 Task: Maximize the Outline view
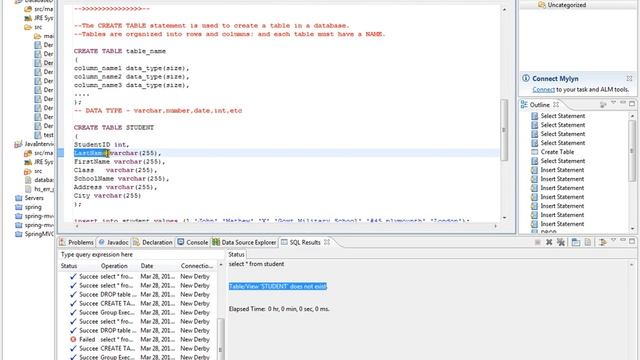pyautogui.click(x=632, y=104)
